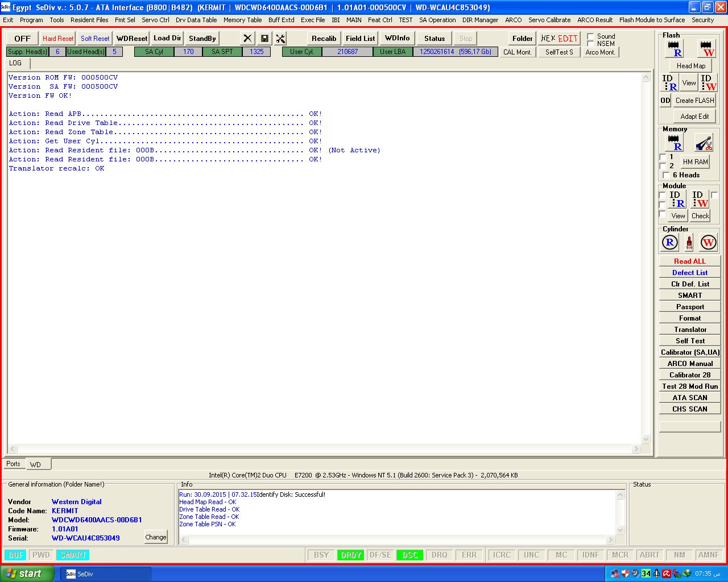The width and height of the screenshot is (728, 582).
Task: Click the Flash read chip icon
Action: point(674,49)
